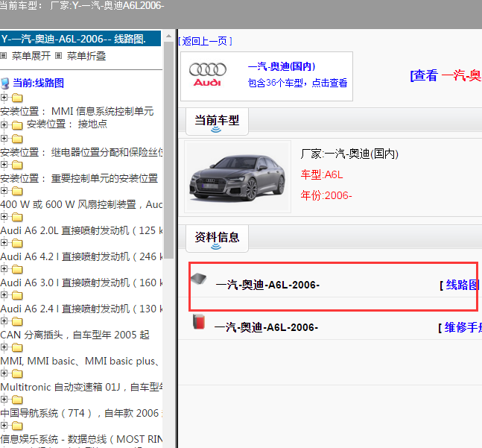
Task: Switch to the 资料信息 tab
Action: [x=217, y=239]
